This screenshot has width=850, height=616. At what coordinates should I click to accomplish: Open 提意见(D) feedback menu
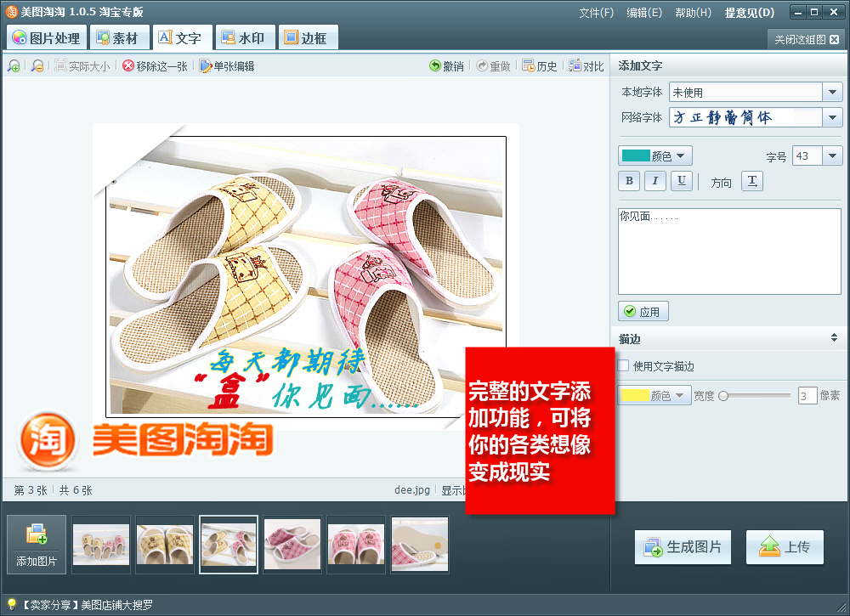pos(750,13)
